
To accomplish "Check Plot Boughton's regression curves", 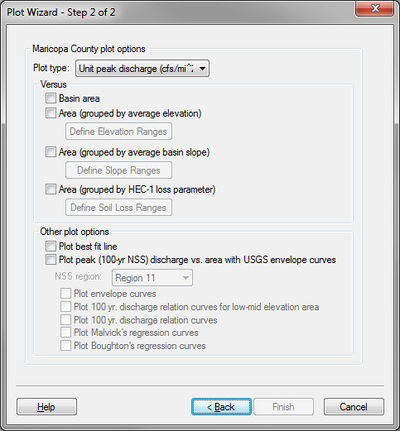I will [65, 346].
